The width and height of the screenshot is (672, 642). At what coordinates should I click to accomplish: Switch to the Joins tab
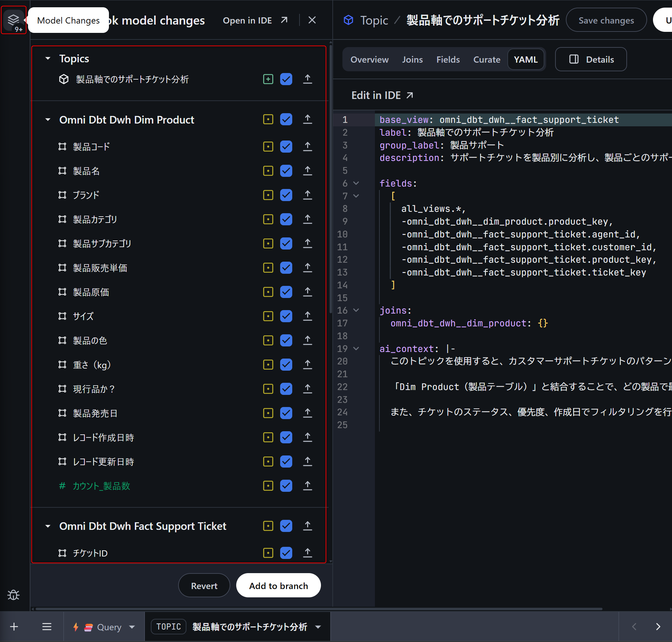[x=412, y=60]
